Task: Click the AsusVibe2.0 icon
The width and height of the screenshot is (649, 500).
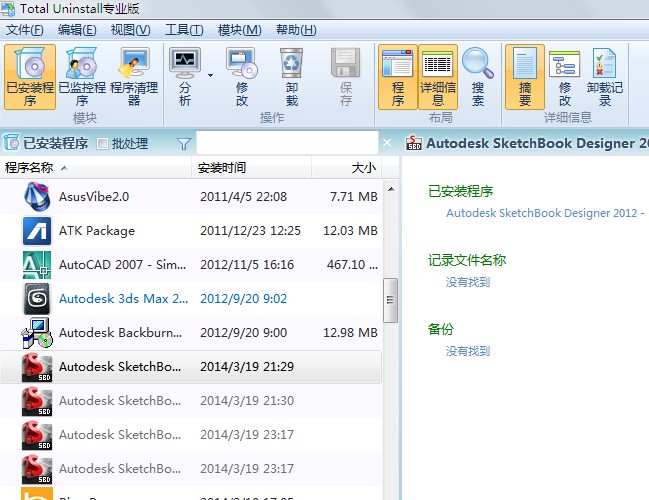Action: 37,197
